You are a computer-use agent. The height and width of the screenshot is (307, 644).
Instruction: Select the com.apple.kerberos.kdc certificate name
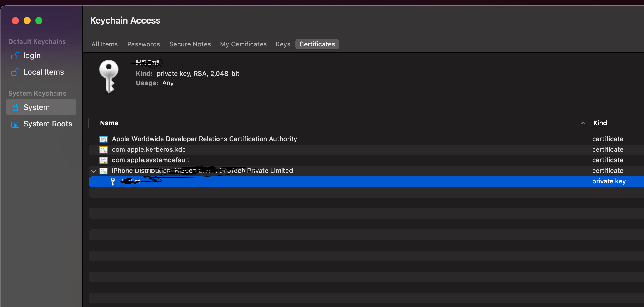point(149,149)
